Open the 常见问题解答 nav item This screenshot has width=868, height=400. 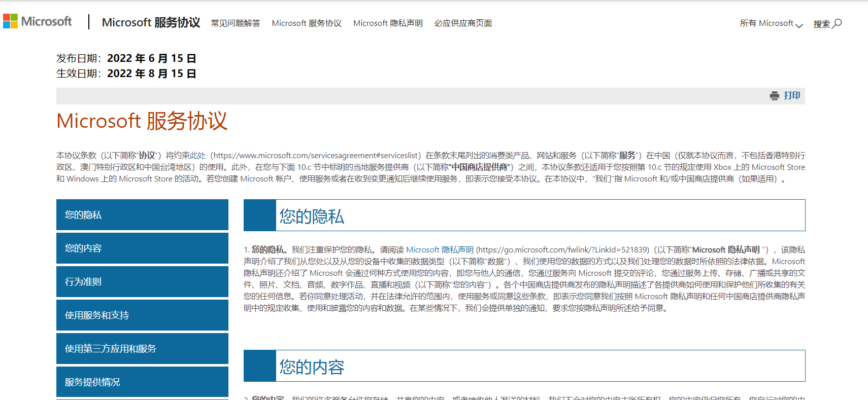click(236, 23)
